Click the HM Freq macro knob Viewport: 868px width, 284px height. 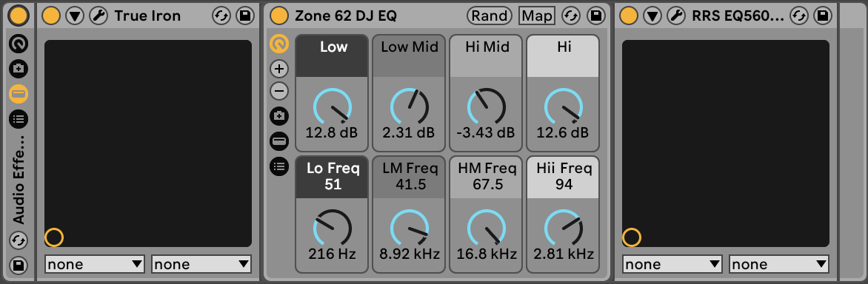tap(486, 228)
